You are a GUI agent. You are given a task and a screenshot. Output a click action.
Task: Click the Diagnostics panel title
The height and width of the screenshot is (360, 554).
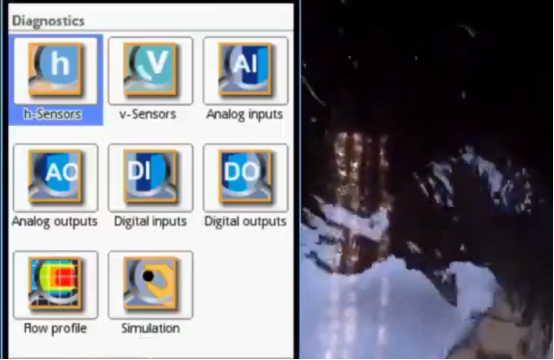pos(48,21)
